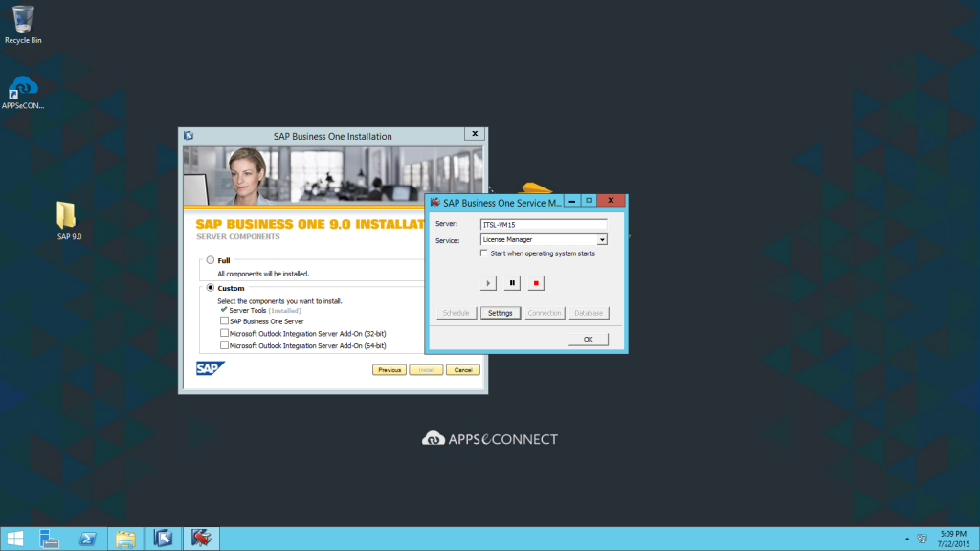The height and width of the screenshot is (551, 980).
Task: Click the SAP Installation title bar icon
Action: (x=189, y=136)
